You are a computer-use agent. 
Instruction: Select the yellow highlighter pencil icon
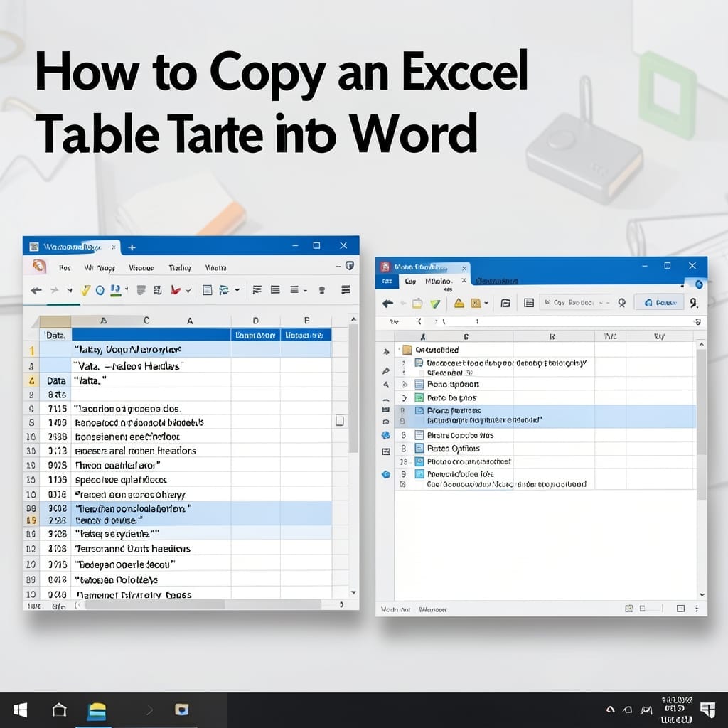(85, 291)
